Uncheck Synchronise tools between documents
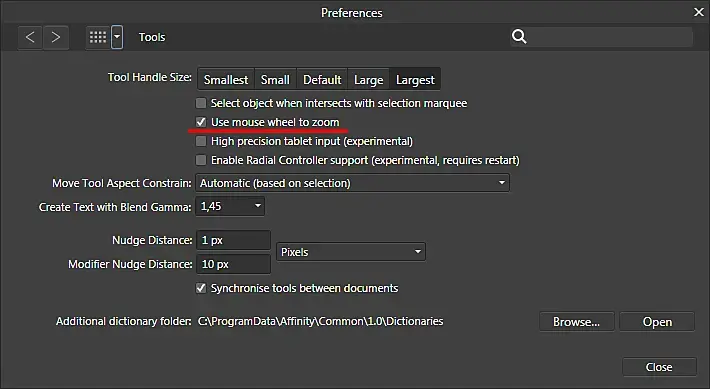 tap(201, 288)
